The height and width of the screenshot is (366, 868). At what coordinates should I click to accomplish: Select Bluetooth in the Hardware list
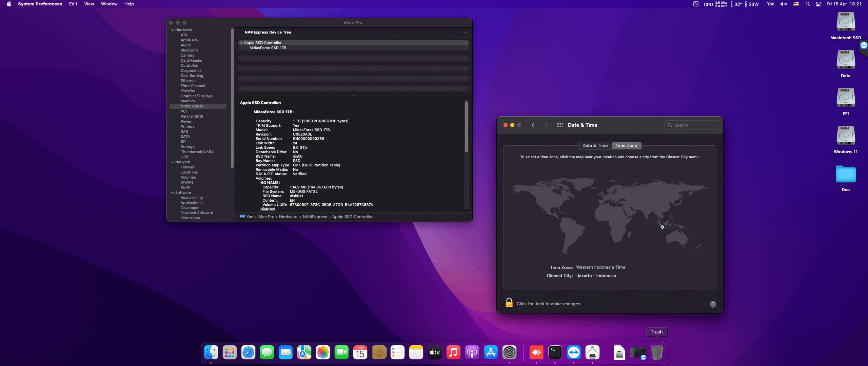(x=189, y=50)
